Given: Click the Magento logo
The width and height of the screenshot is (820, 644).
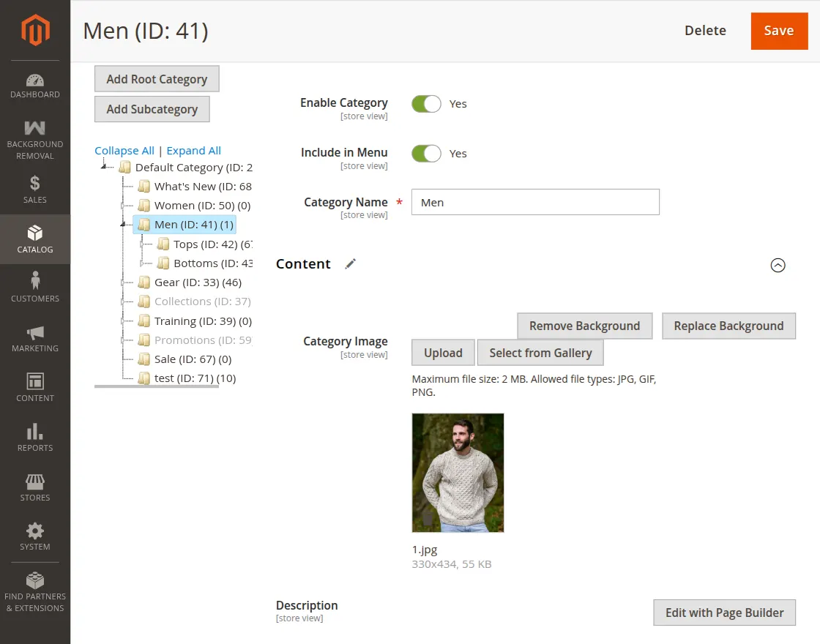Looking at the screenshot, I should (x=34, y=29).
